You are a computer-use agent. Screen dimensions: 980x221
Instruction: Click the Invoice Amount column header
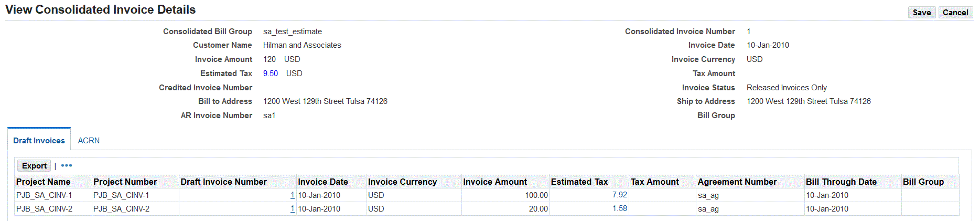click(494, 182)
